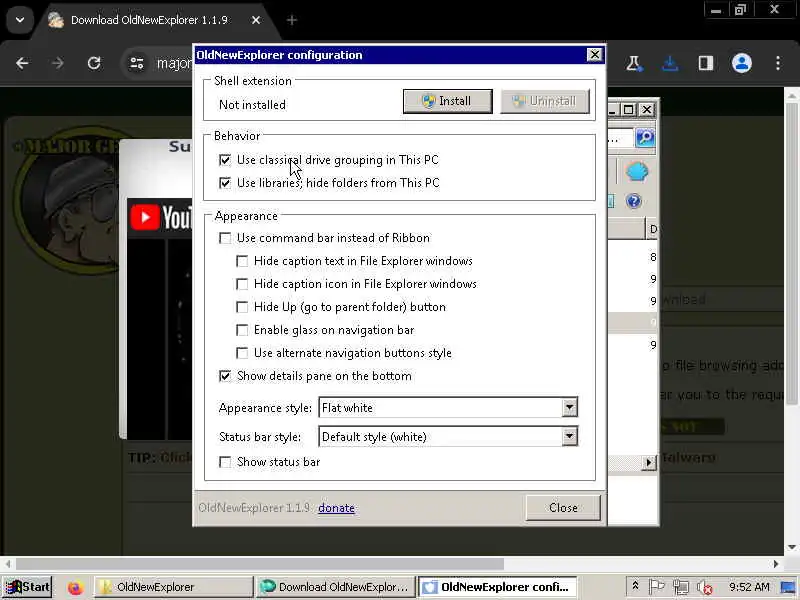Viewport: 800px width, 600px height.
Task: Open the Status bar style dropdown
Action: coord(569,437)
